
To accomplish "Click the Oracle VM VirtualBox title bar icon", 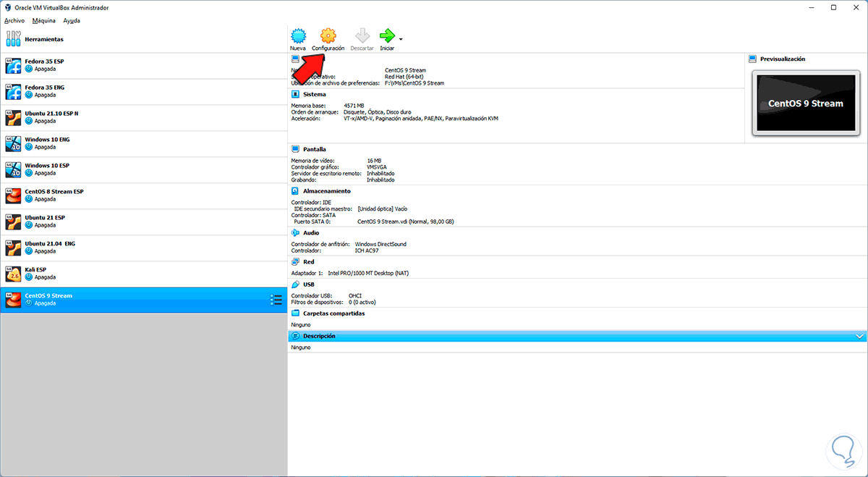I will tap(8, 7).
